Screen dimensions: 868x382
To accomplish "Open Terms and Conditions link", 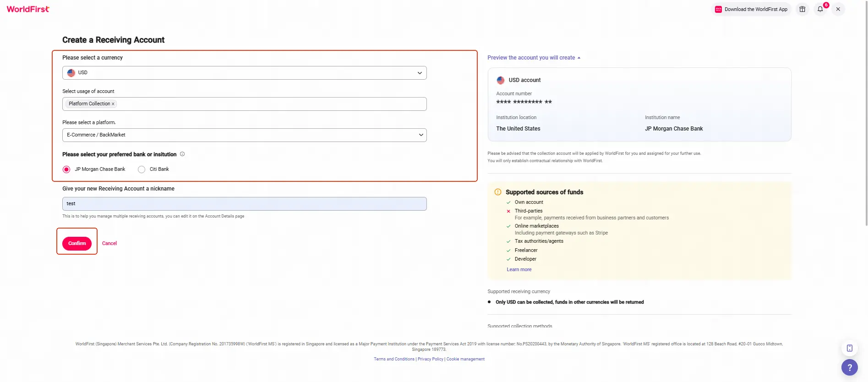I will (394, 359).
